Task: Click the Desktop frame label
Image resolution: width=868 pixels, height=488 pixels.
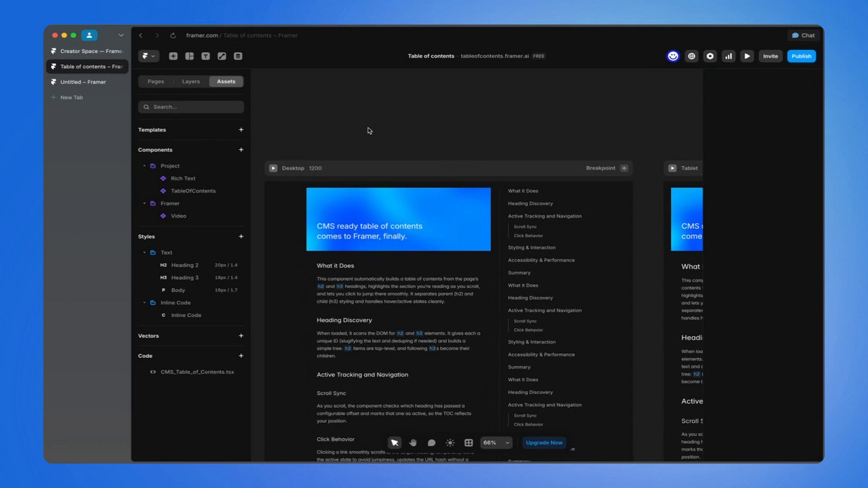Action: (x=293, y=168)
